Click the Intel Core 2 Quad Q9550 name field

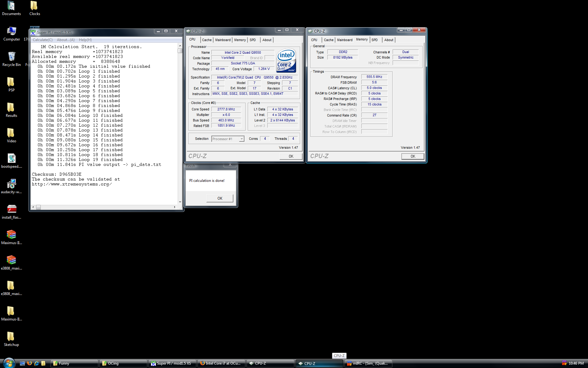243,52
